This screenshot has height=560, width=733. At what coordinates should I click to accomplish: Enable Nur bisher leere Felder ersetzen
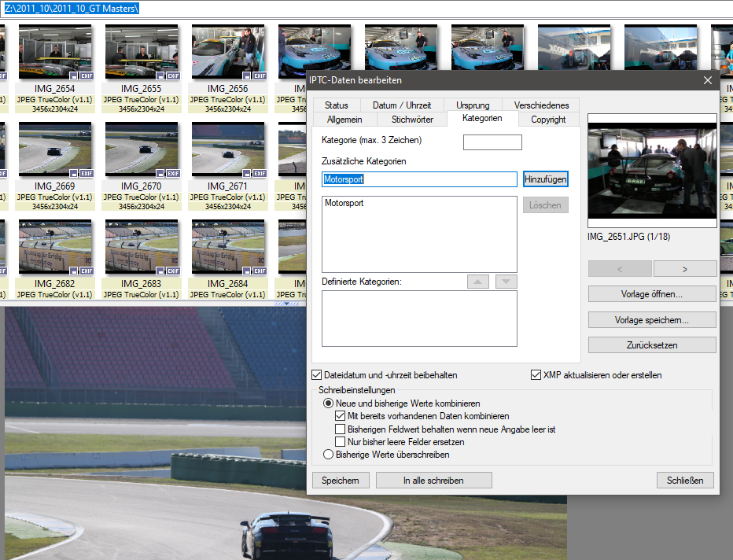coord(341,442)
